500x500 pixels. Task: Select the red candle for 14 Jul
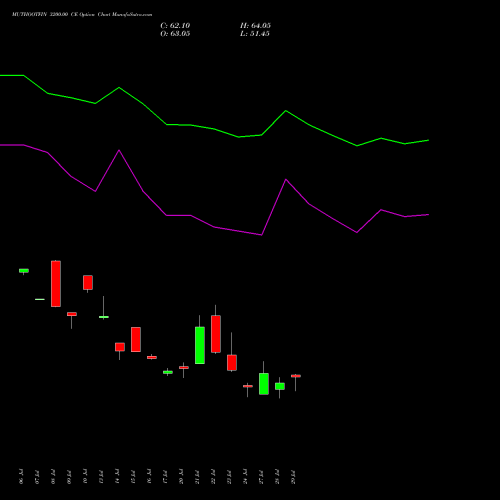coord(120,347)
